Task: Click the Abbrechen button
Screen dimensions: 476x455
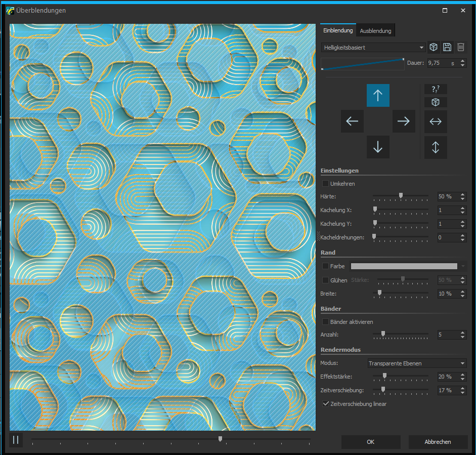Action: coord(438,442)
